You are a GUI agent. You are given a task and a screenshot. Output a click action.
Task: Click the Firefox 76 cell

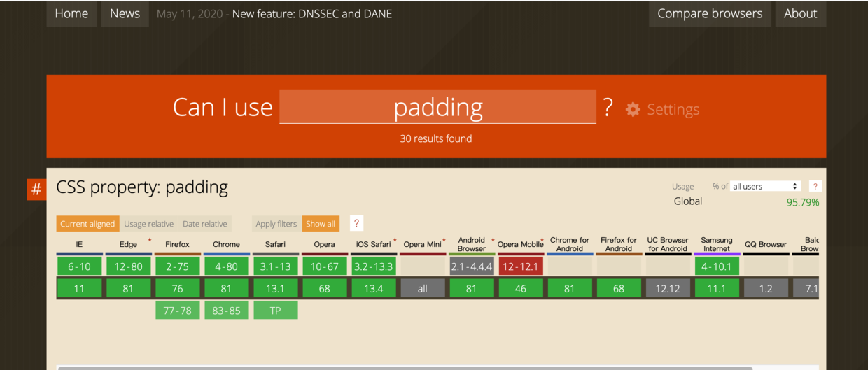tap(177, 288)
